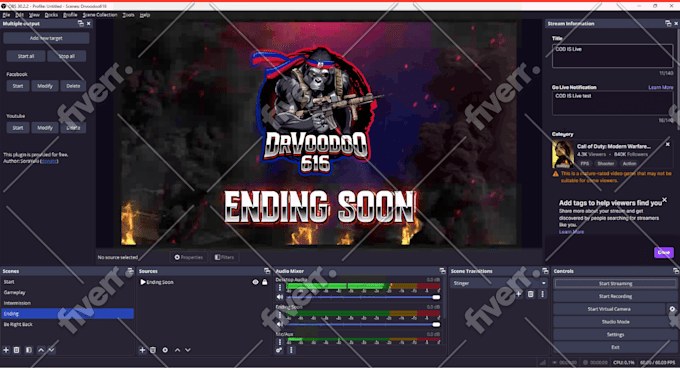Delete the Facebook target

pos(73,86)
